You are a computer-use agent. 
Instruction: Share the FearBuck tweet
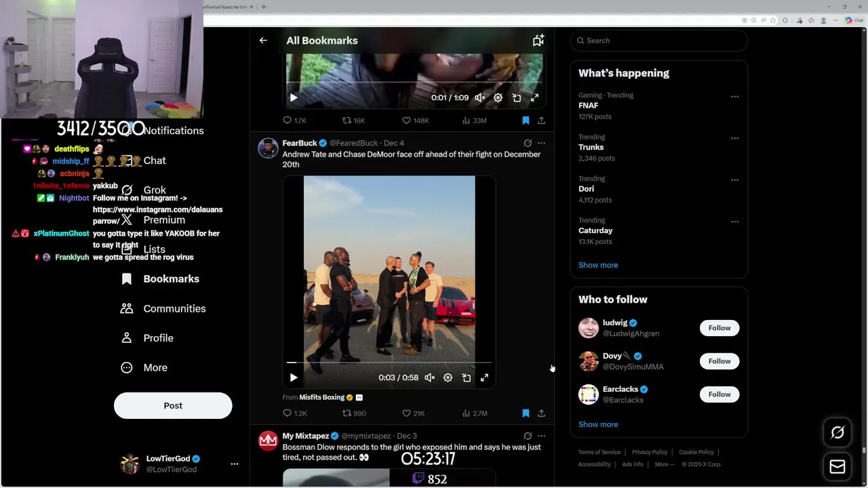click(x=541, y=413)
